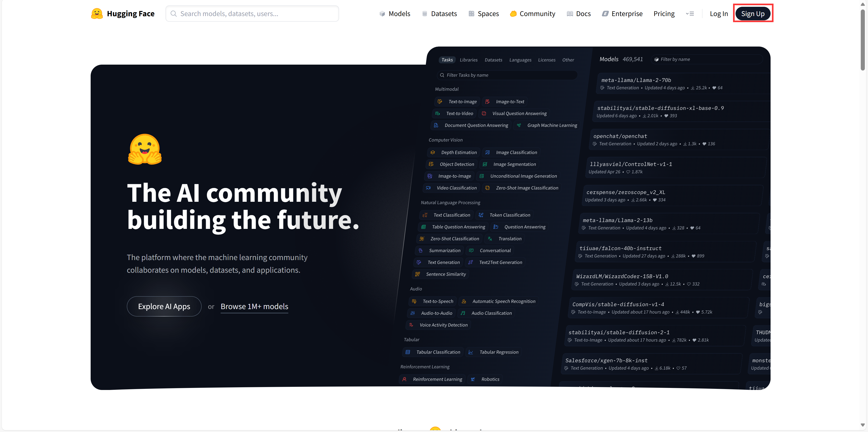
Task: Click the Explore AI Apps button
Action: (164, 306)
